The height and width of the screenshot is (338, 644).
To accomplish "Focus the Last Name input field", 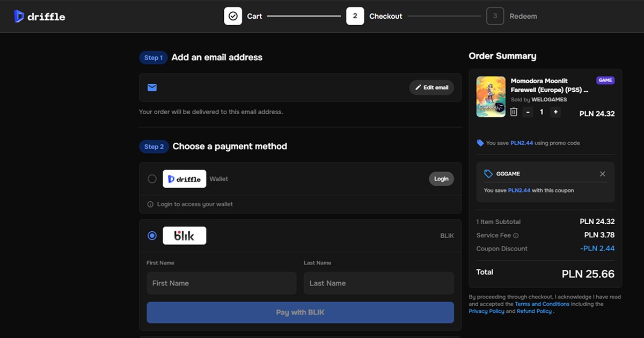I will click(x=379, y=283).
